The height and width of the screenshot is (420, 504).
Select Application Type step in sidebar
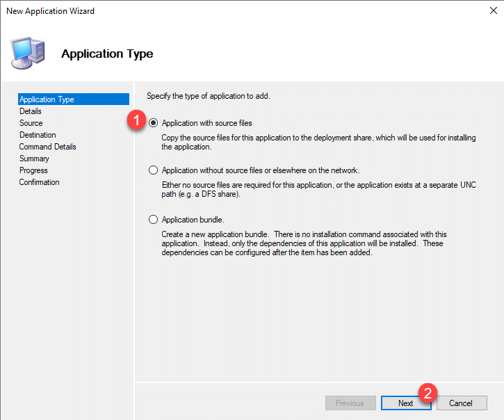47,99
